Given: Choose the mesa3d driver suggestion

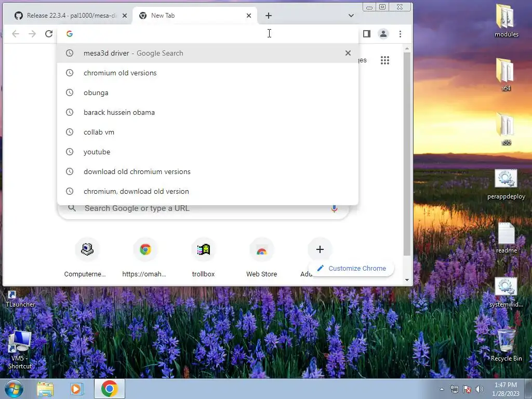Looking at the screenshot, I should tap(208, 53).
